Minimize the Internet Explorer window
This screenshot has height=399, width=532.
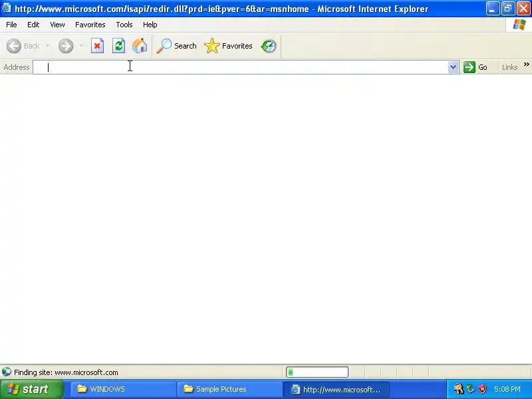[x=492, y=9]
